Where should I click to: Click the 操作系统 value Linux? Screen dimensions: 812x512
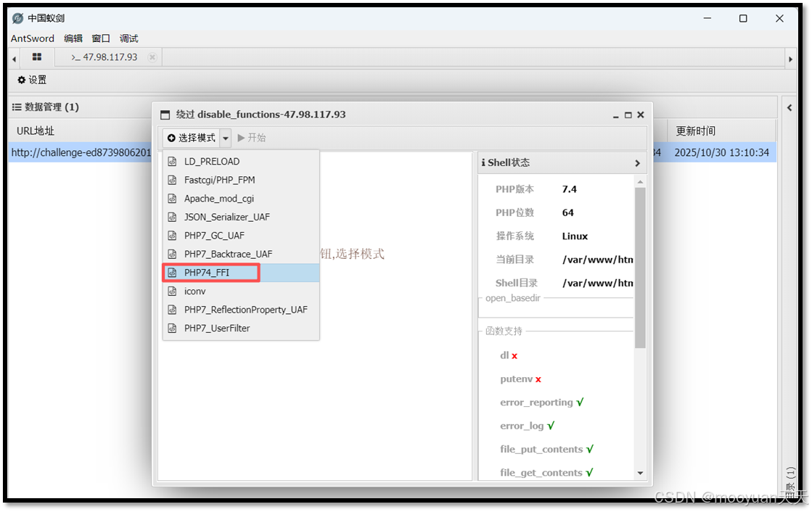575,236
